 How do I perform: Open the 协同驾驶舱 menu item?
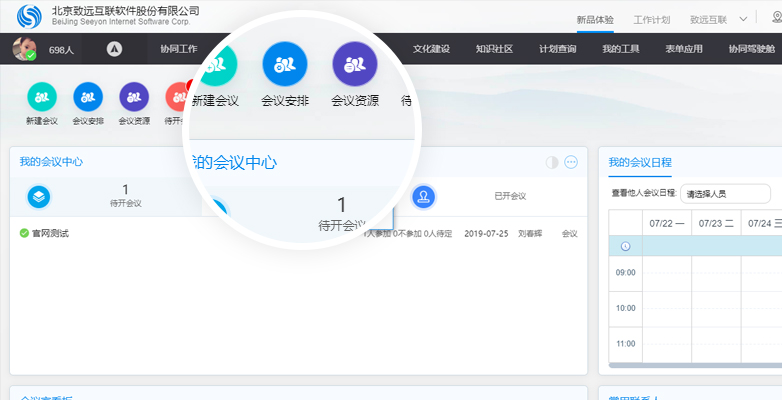(x=750, y=48)
